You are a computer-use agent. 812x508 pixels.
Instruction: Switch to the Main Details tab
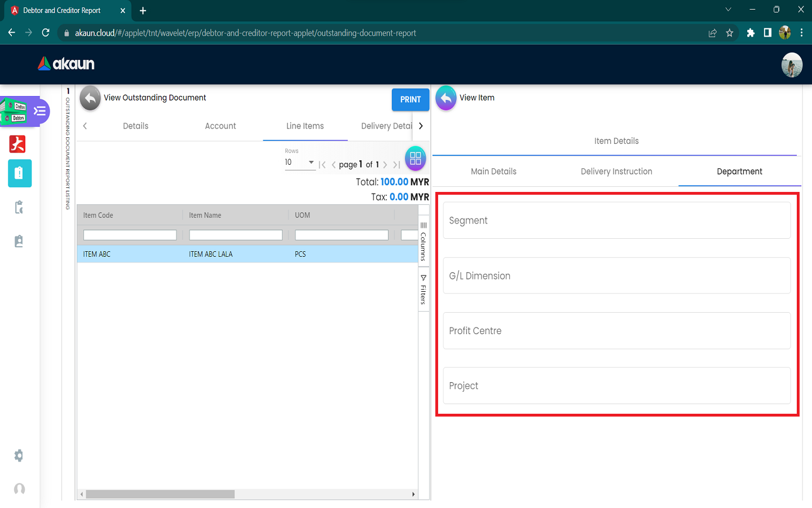pyautogui.click(x=493, y=172)
